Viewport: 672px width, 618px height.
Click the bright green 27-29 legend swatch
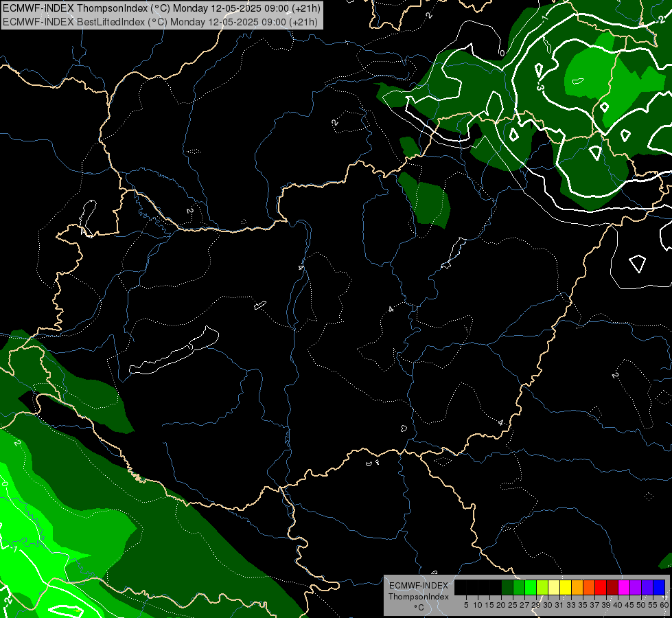(x=531, y=587)
